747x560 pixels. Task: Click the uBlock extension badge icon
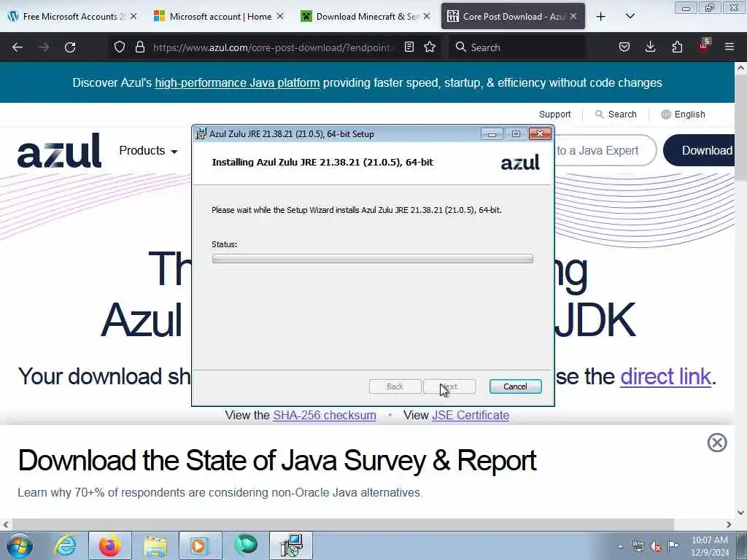704,46
